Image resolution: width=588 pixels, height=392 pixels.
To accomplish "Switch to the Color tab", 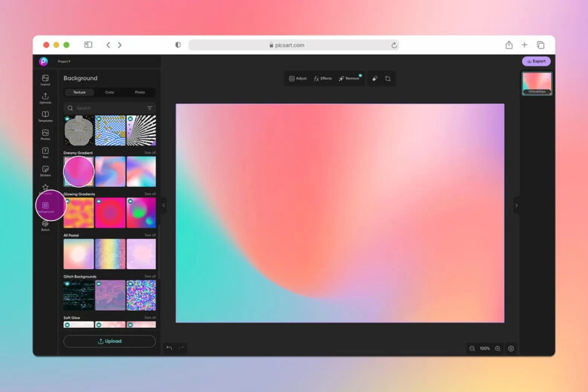I will click(109, 92).
